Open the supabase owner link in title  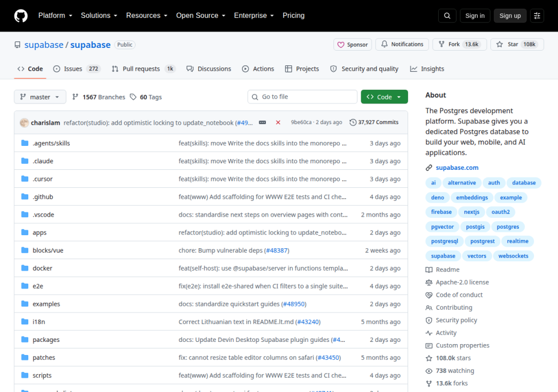click(44, 45)
